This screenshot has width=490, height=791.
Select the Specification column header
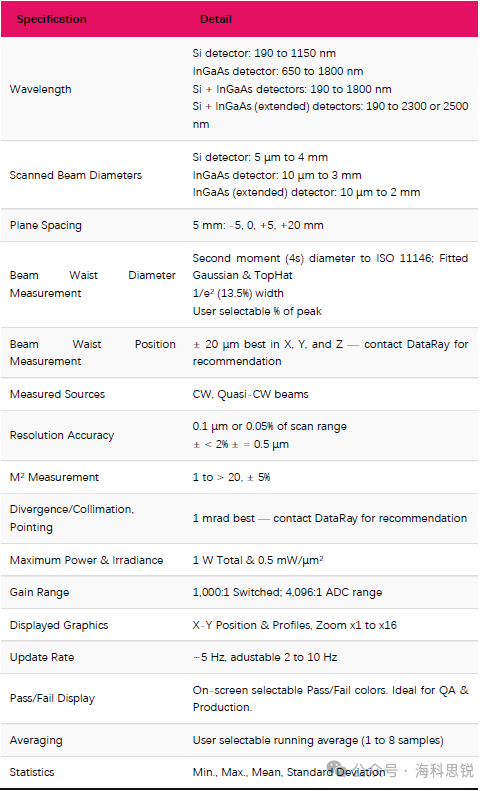tap(51, 19)
